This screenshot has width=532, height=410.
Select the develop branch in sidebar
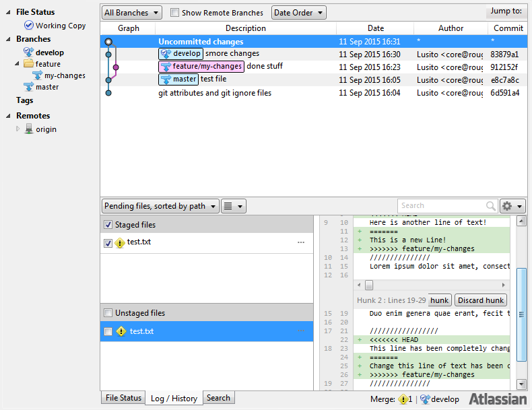click(50, 53)
